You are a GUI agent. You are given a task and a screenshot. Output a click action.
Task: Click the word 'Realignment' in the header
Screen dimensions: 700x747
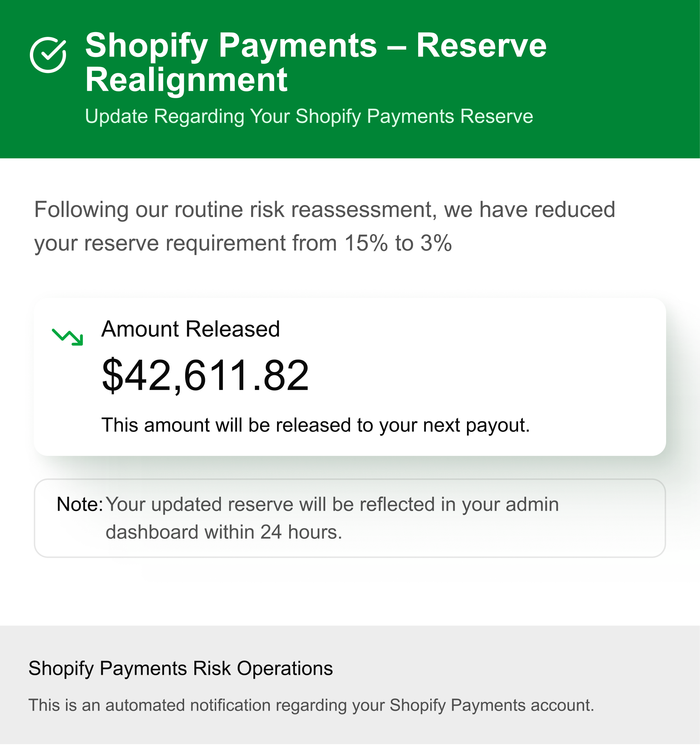pos(186,80)
